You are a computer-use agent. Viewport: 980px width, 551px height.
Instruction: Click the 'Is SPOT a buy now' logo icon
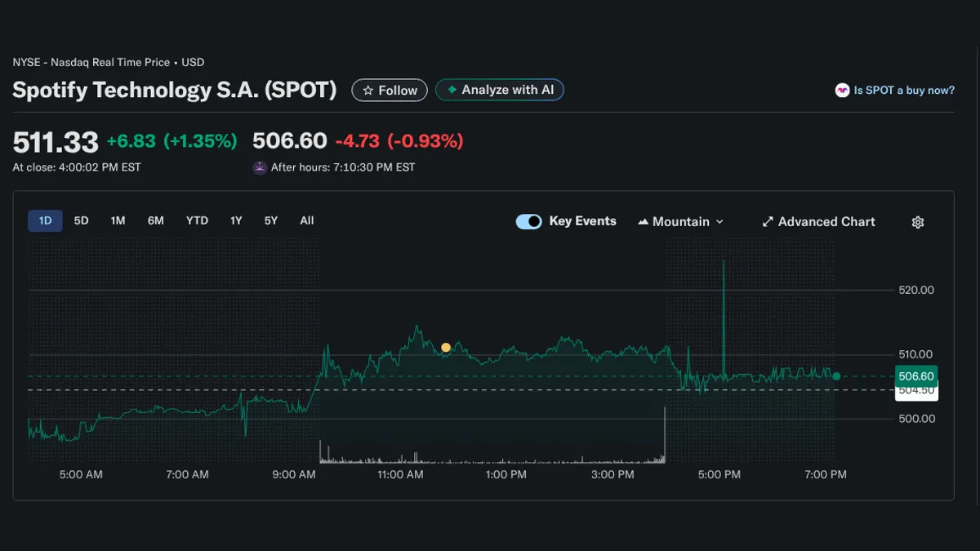842,91
